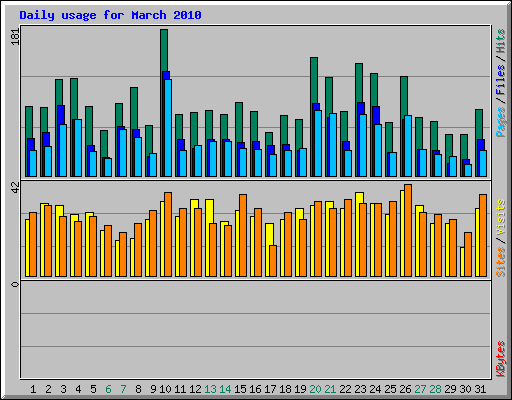This screenshot has height=400, width=512.
Task: Click day 5 on the x-axis
Action: tap(93, 389)
